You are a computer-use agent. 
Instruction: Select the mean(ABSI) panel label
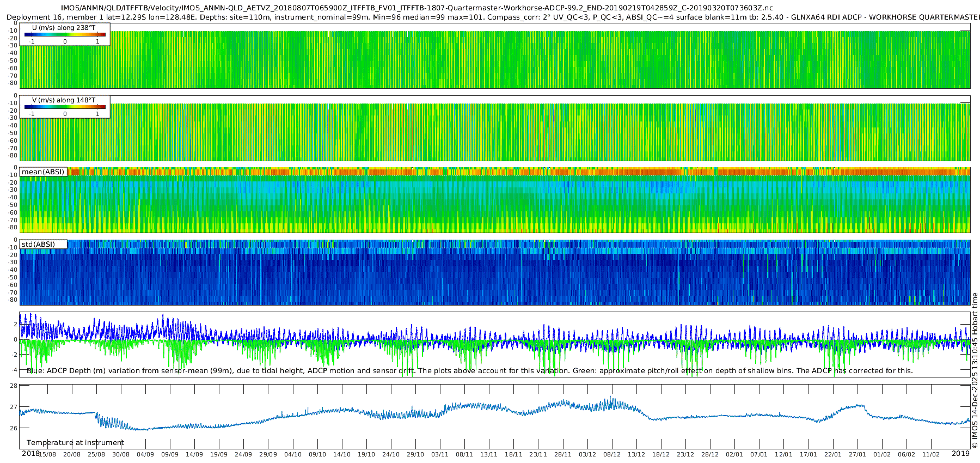point(43,172)
